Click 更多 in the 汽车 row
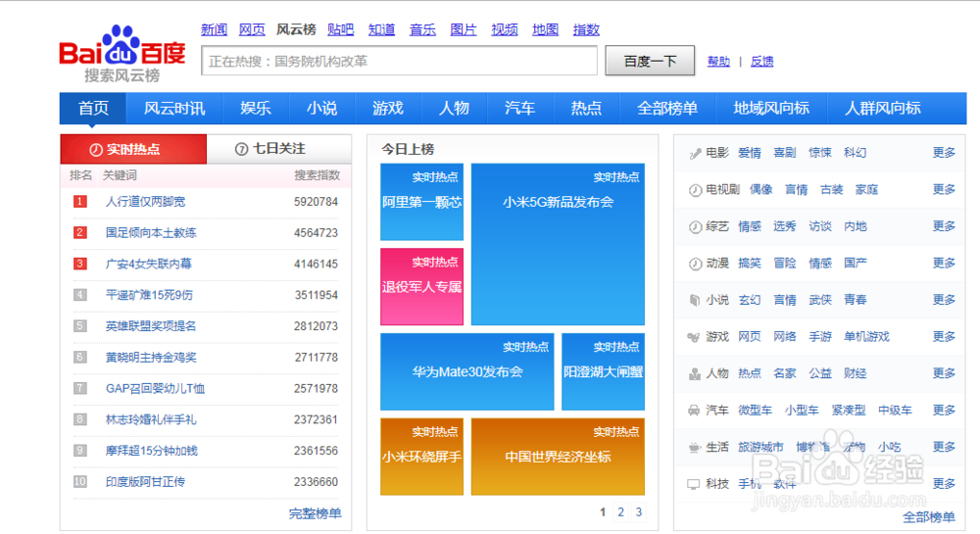 coord(944,411)
